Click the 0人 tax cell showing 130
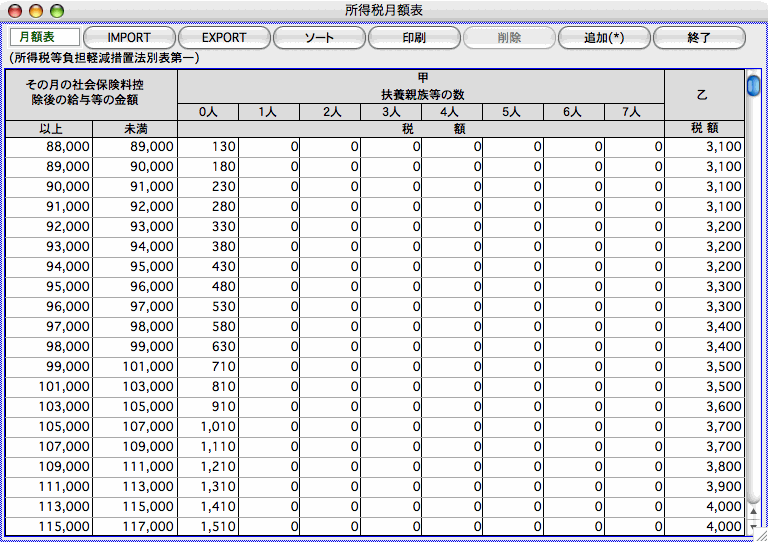This screenshot has height=542, width=768. (x=208, y=147)
